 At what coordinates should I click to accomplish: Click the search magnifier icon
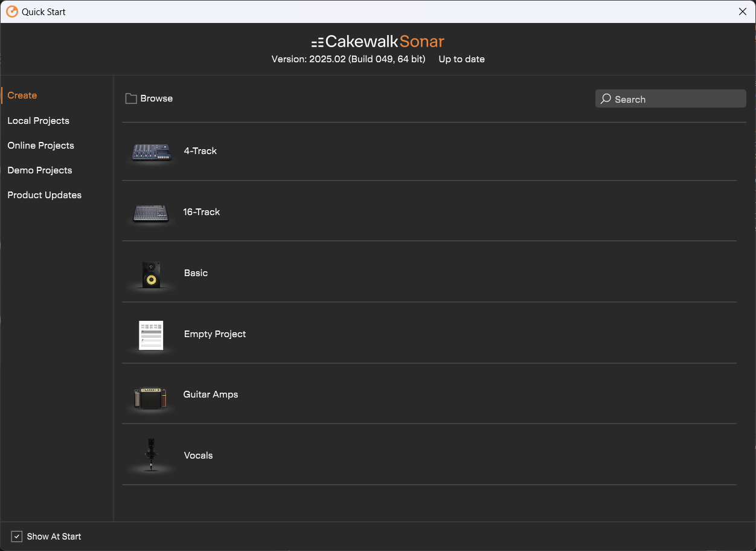point(606,98)
